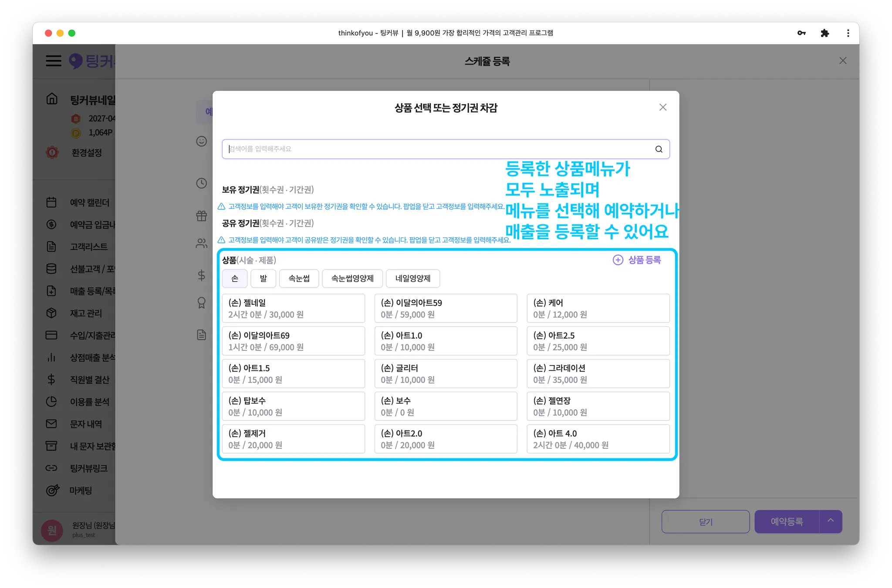Select the (손) 젤네일 product
The height and width of the screenshot is (588, 892).
tap(293, 308)
